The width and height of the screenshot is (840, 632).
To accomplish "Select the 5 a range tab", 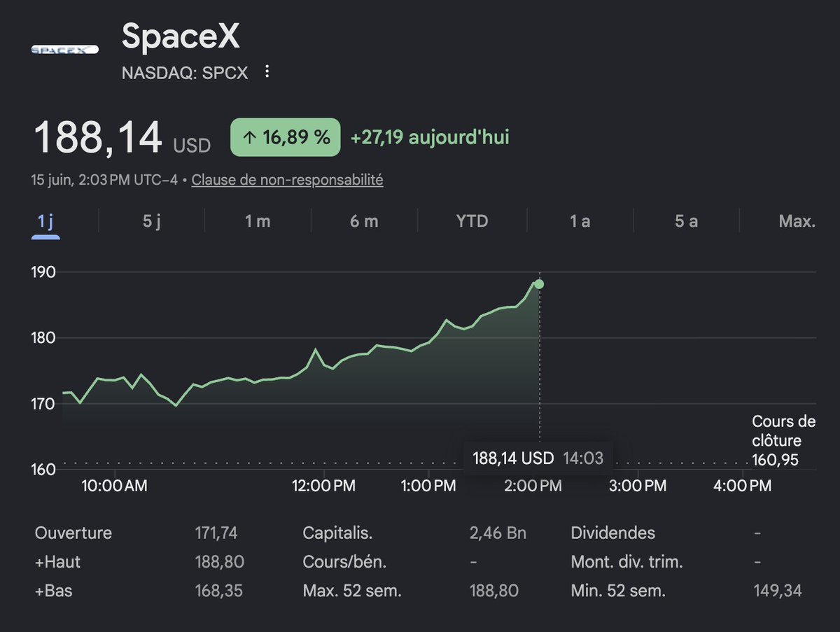I will 686,221.
